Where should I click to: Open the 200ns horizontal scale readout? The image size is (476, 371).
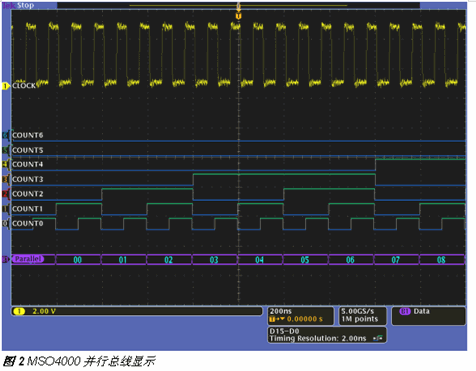point(300,315)
